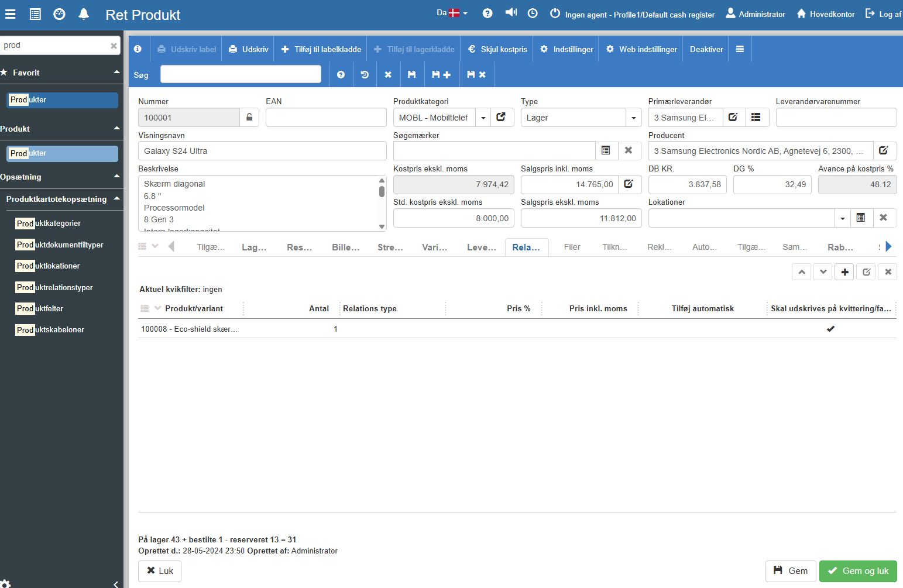The width and height of the screenshot is (903, 588).
Task: Click the power icon for agent status
Action: (555, 13)
